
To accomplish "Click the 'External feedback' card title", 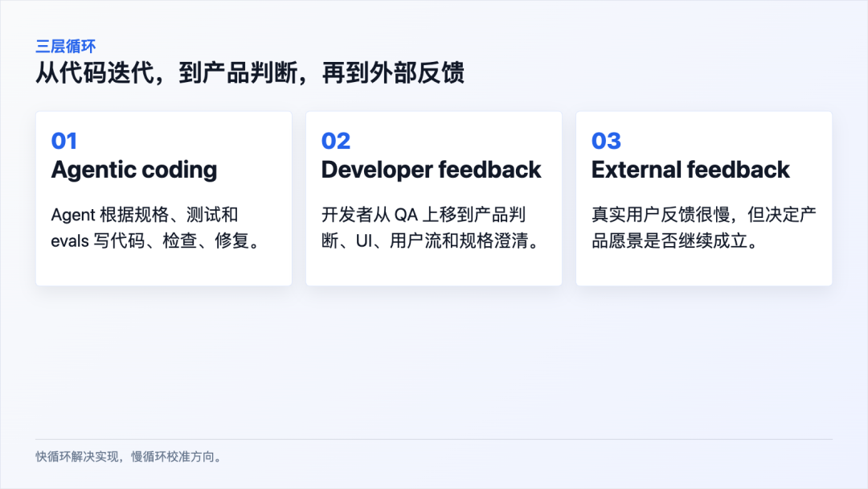I will click(x=690, y=170).
